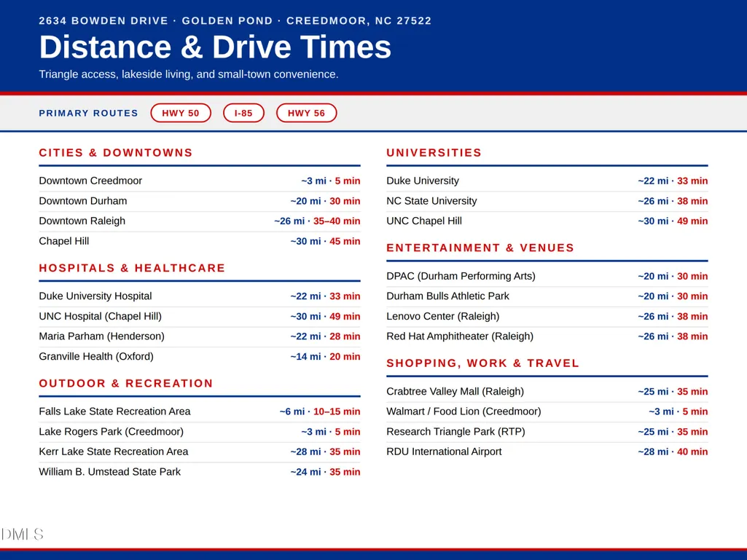747x560 pixels.
Task: Click the Cities & Downtowns heading
Action: pyautogui.click(x=116, y=153)
